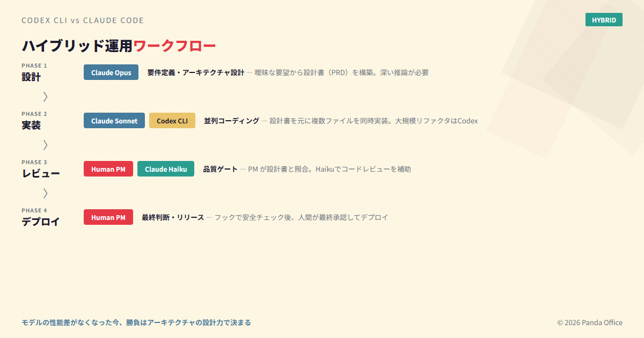Select the red Human PM badge next to デプロイ
644x338 pixels.
coord(108,217)
